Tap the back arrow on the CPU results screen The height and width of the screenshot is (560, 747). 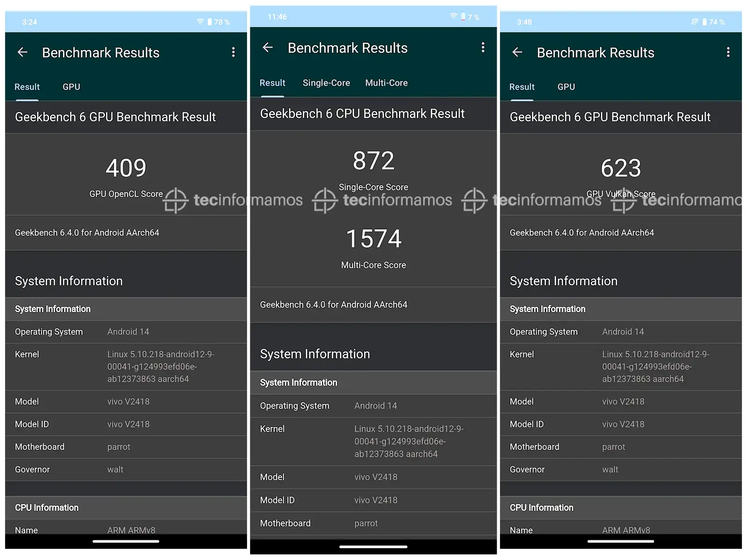coord(268,47)
